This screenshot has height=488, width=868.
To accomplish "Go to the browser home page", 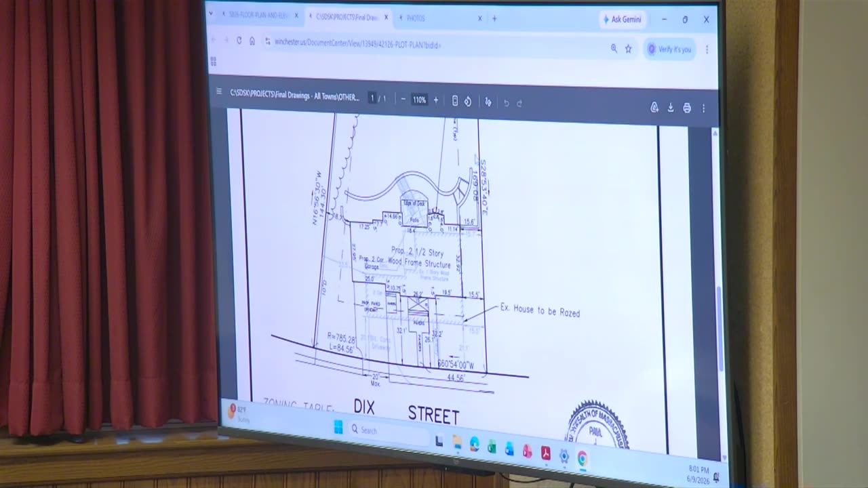I will [x=252, y=41].
